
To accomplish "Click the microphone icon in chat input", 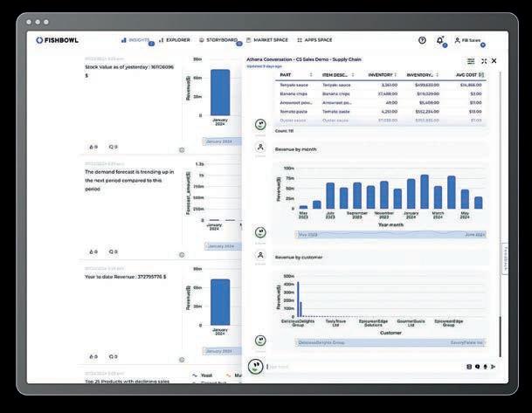I will pos(485,367).
